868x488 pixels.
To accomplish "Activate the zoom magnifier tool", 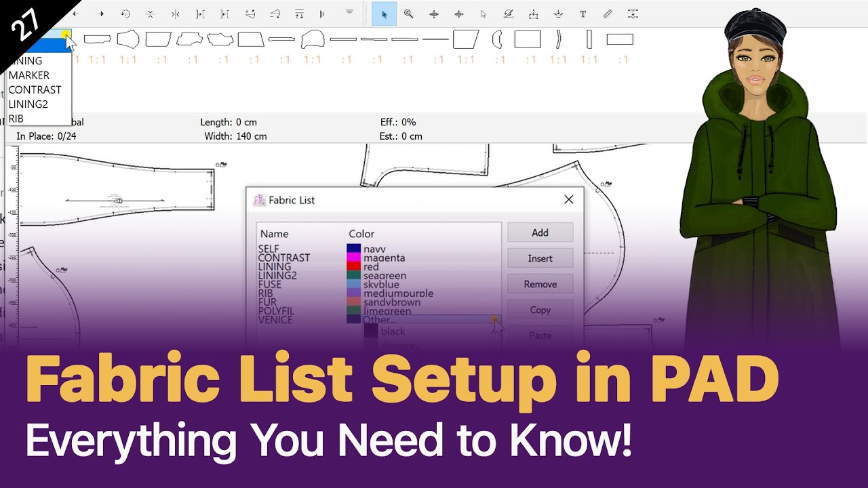I will pyautogui.click(x=408, y=14).
